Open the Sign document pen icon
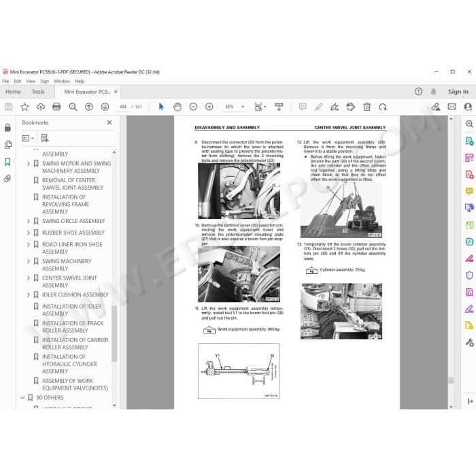Viewport: 476px width, 476px height. click(335, 107)
